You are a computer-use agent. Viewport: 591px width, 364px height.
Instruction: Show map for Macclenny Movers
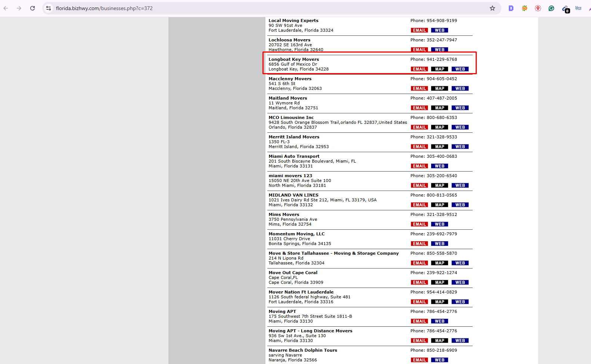tap(439, 89)
